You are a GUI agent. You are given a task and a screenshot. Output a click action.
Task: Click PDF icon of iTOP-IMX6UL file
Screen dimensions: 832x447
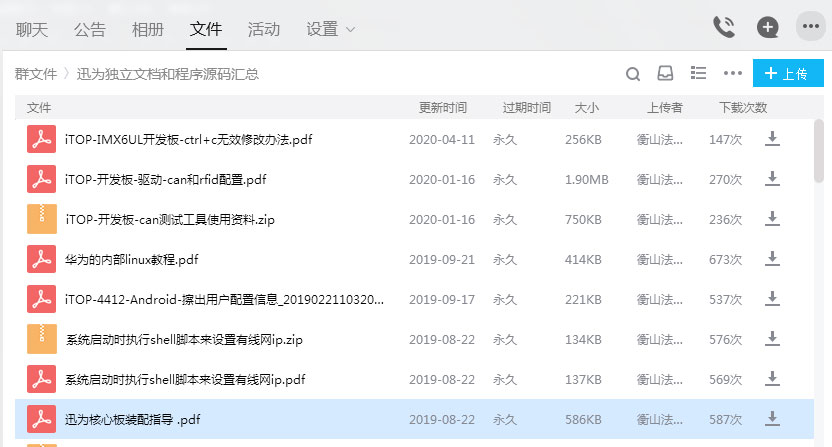41,139
